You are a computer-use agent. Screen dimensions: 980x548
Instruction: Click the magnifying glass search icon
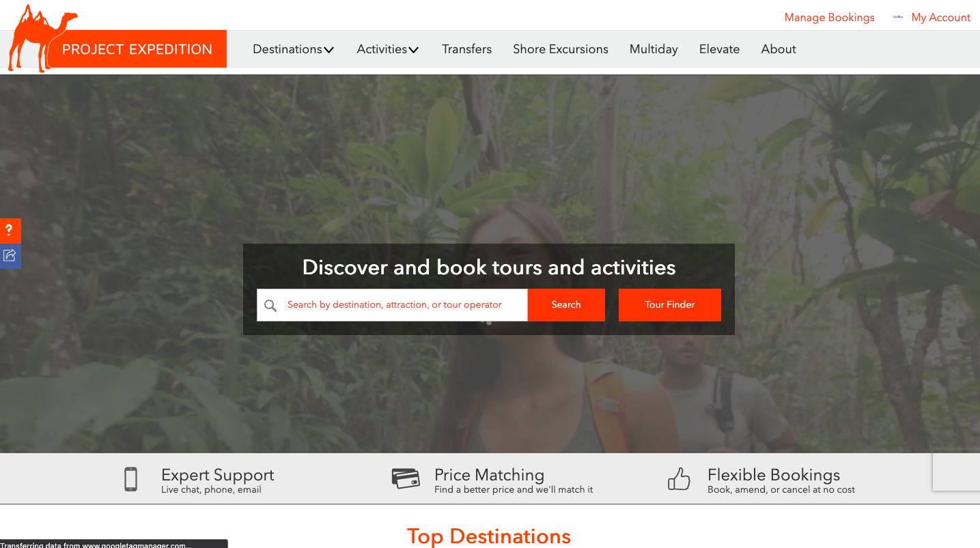(270, 305)
